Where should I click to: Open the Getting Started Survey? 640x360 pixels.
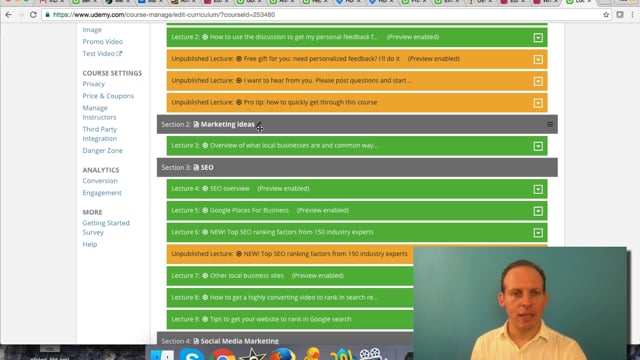pos(106,227)
